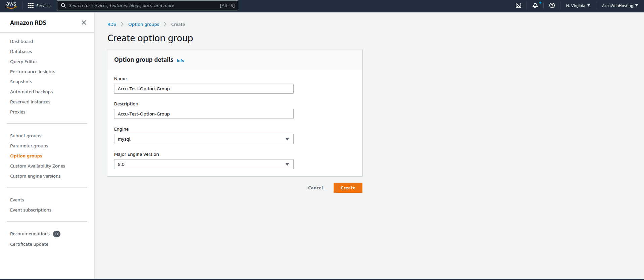Cancel option group creation

click(315, 188)
